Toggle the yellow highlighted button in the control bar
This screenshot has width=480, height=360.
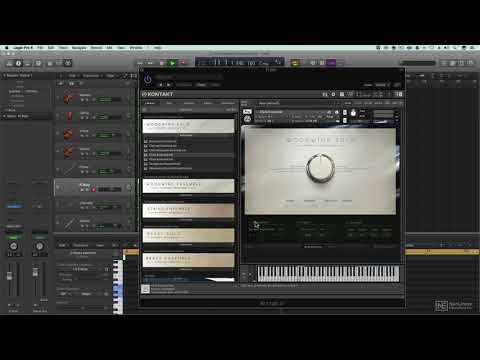[295, 63]
